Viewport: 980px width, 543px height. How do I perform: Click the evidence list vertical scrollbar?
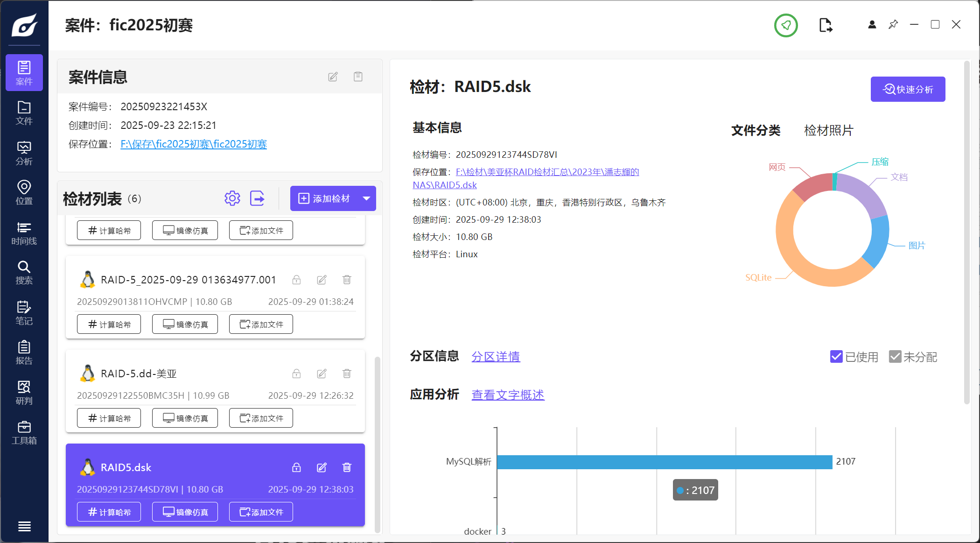378,444
